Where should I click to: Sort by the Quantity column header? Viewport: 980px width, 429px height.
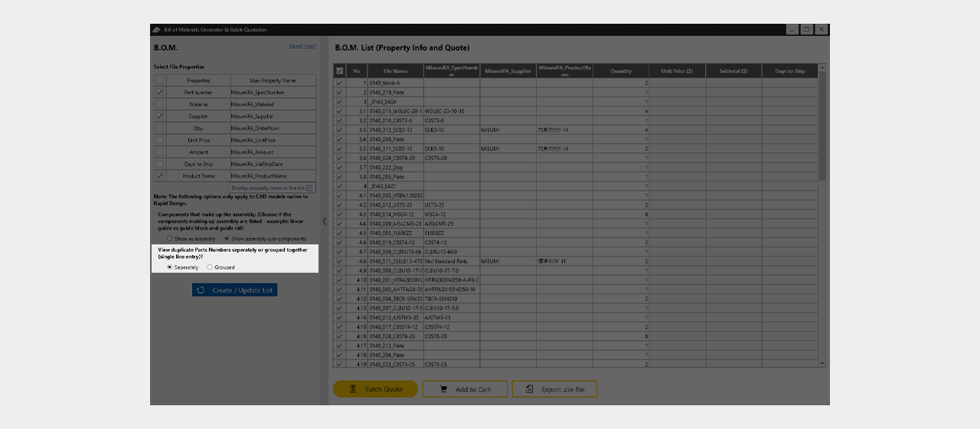click(x=622, y=71)
